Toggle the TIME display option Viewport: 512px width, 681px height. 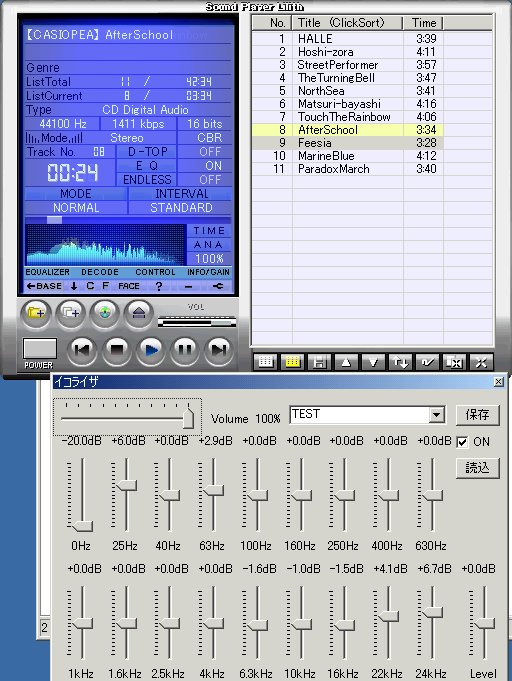click(209, 231)
